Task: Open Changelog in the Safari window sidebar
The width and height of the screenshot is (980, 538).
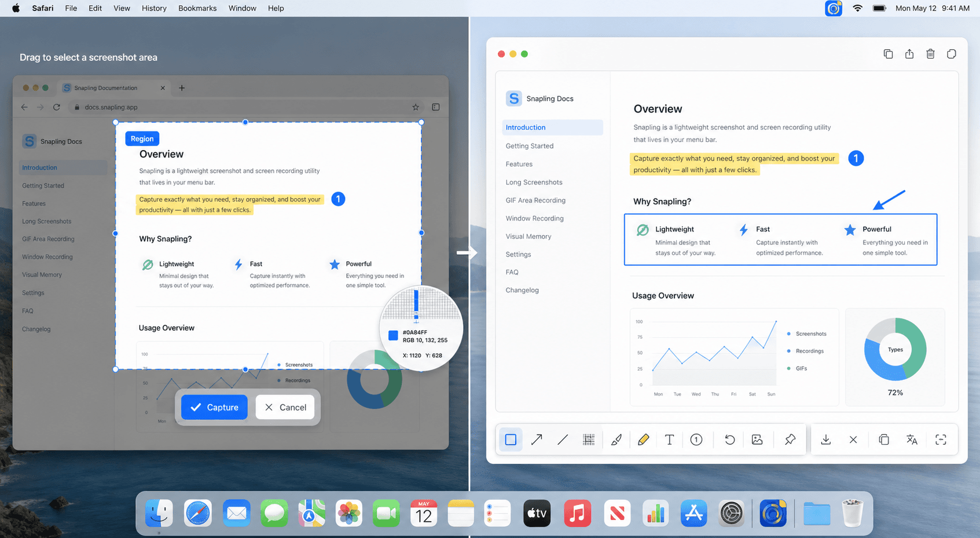Action: (36, 329)
